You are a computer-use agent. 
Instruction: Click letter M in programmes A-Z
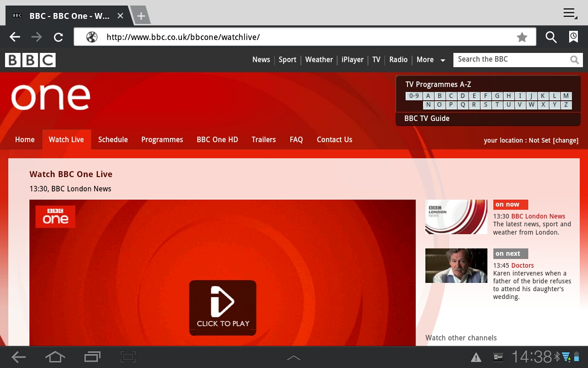pos(566,96)
